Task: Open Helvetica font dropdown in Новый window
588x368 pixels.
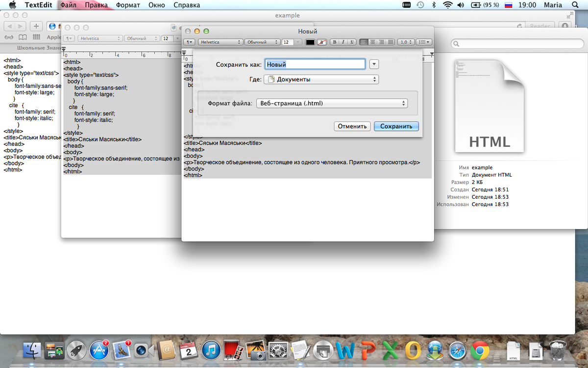Action: [x=220, y=42]
